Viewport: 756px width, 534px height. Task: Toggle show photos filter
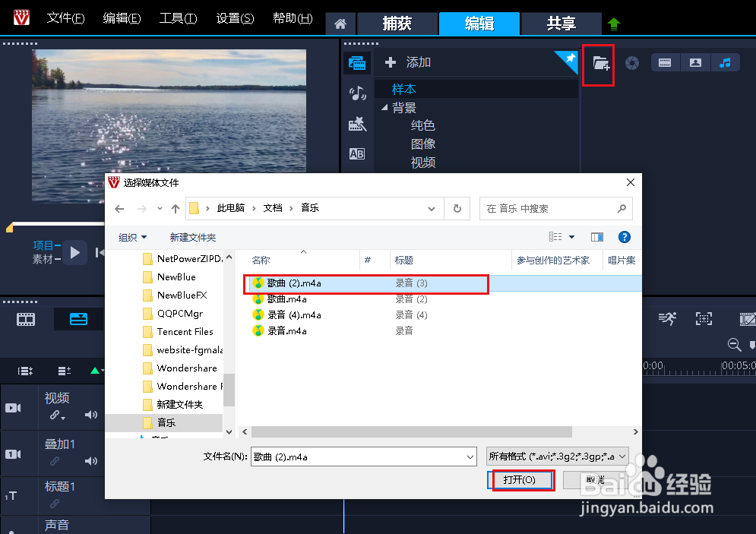coord(695,62)
